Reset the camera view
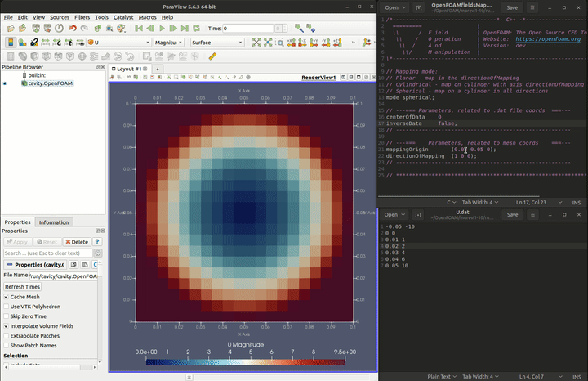 256,43
